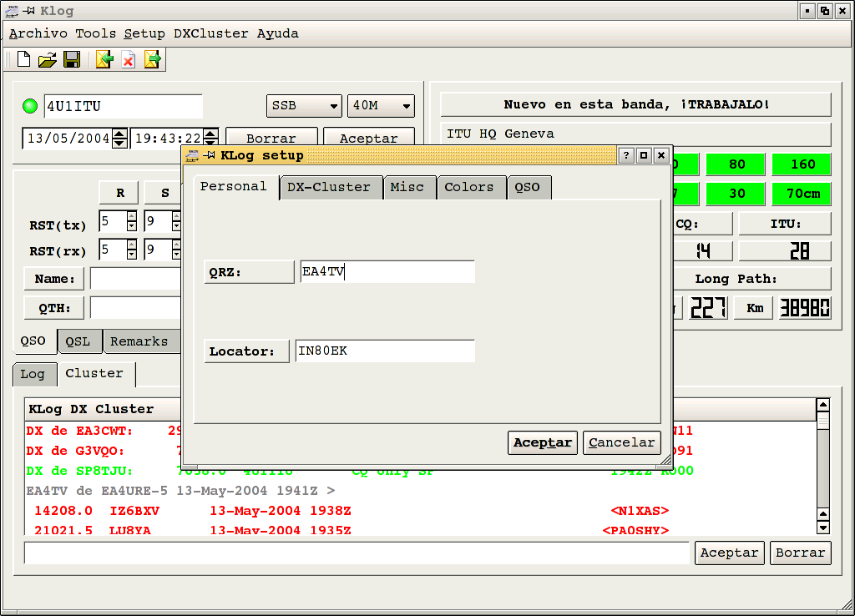Viewport: 855px width, 616px height.
Task: Click the 14208.0 IZ6BXV spot row
Action: tap(420, 512)
